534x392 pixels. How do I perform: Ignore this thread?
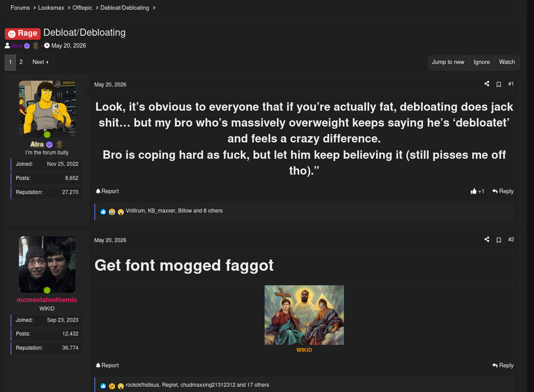pos(482,63)
